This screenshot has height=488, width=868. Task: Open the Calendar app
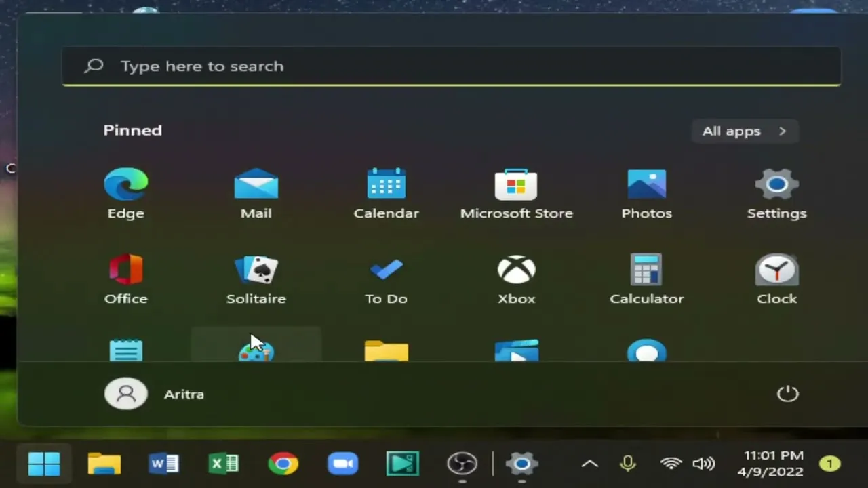tap(387, 194)
